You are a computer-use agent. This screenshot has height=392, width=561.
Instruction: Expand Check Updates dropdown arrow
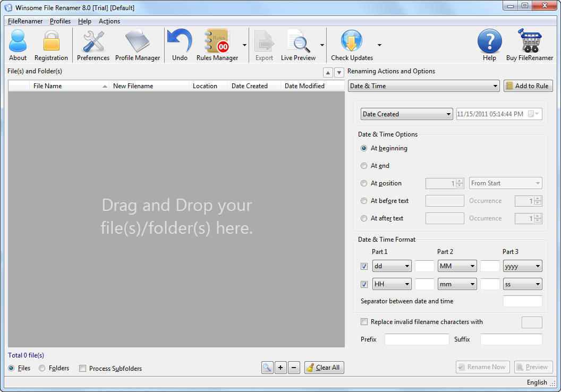pyautogui.click(x=379, y=45)
